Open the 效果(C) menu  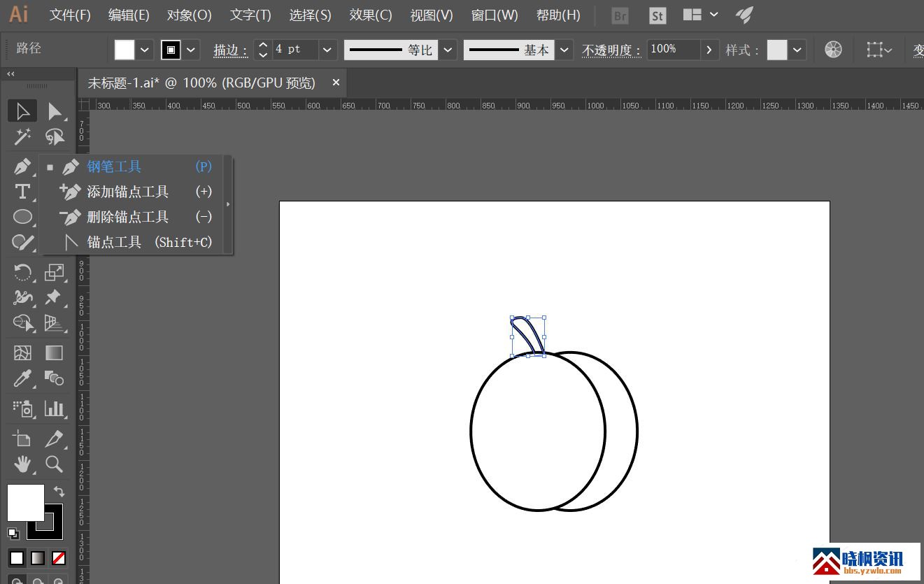[371, 15]
